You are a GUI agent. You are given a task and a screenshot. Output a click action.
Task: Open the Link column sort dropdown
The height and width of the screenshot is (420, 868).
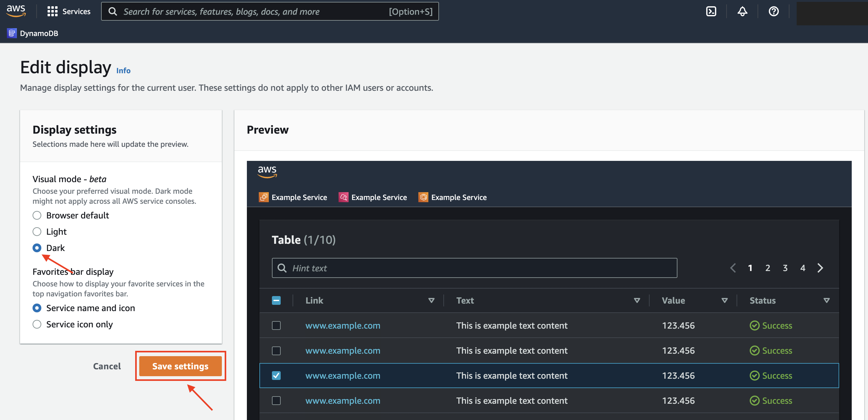click(431, 300)
